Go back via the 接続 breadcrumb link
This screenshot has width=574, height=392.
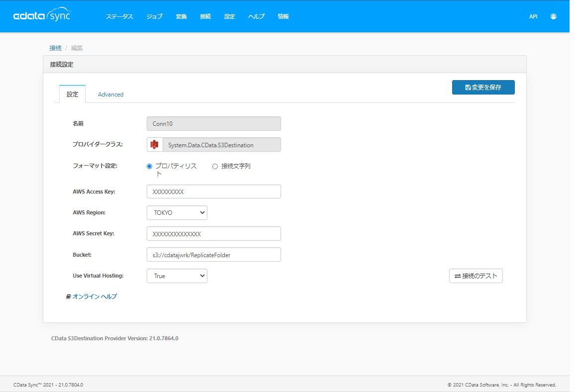point(55,47)
